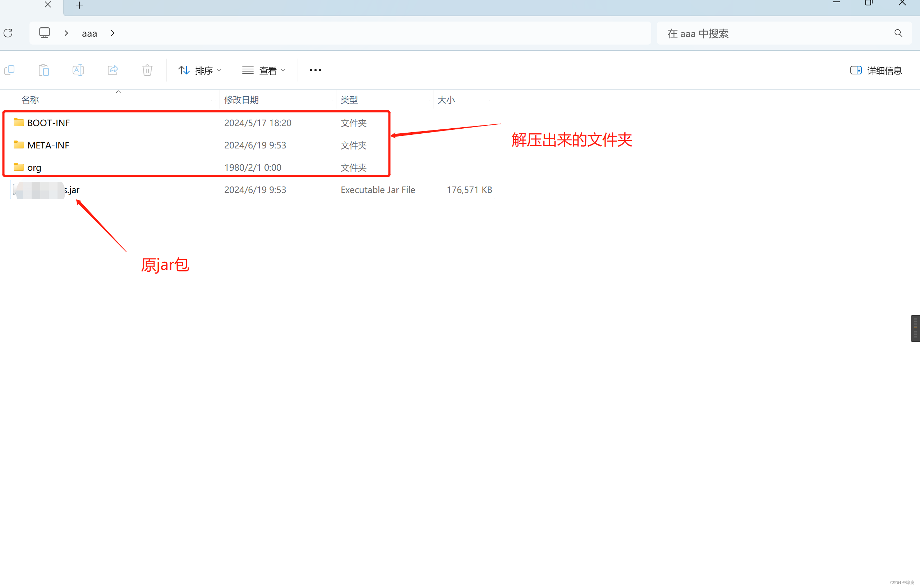
Task: Click the share icon in toolbar
Action: (x=113, y=70)
